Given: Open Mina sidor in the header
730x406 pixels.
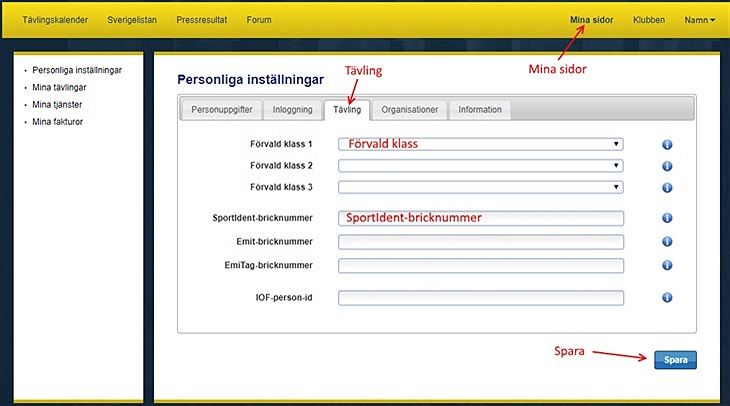Looking at the screenshot, I should (x=592, y=20).
